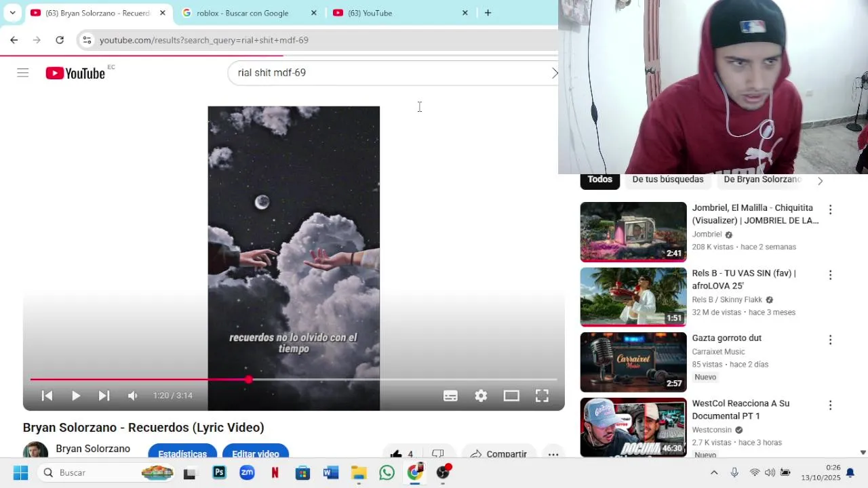The width and height of the screenshot is (868, 488).
Task: Click Gazta gorroto dut title
Action: click(726, 338)
